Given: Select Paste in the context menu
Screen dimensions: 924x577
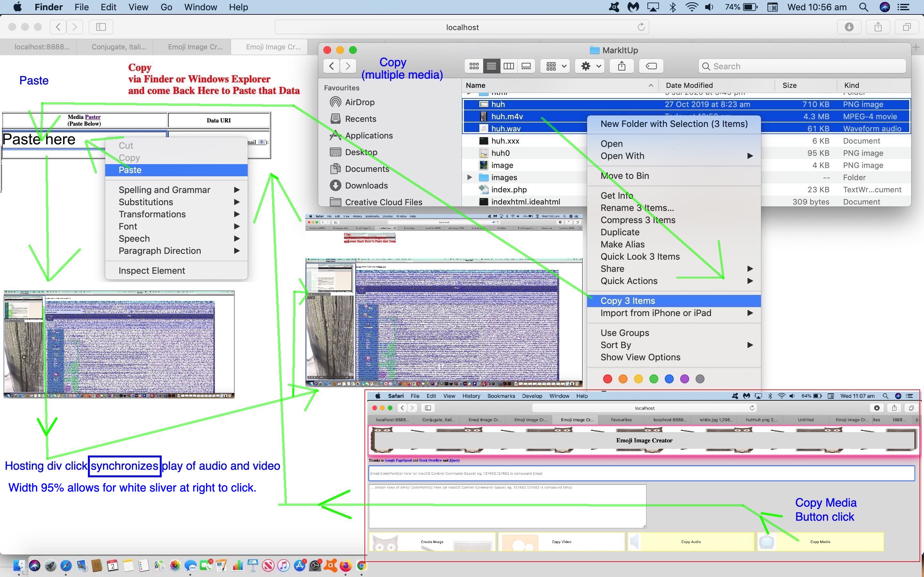Looking at the screenshot, I should coord(130,170).
